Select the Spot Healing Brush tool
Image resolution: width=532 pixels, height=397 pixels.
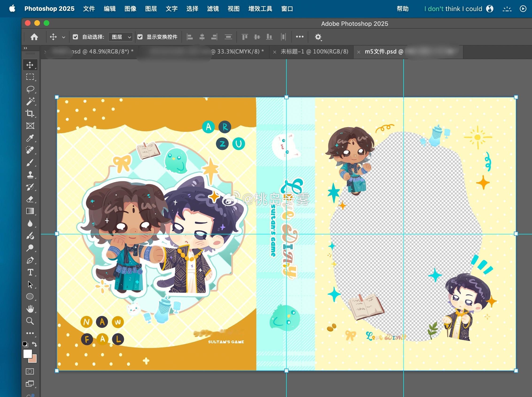pyautogui.click(x=30, y=150)
